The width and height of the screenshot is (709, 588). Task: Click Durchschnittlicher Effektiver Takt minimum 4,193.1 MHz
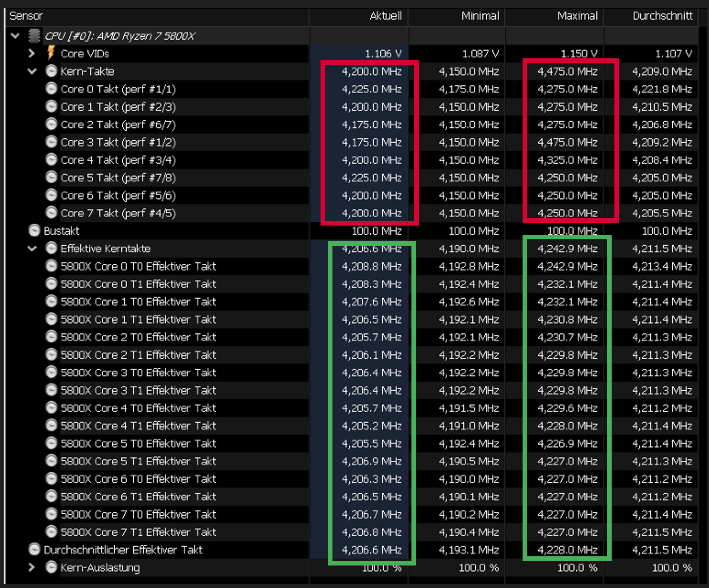[468, 550]
